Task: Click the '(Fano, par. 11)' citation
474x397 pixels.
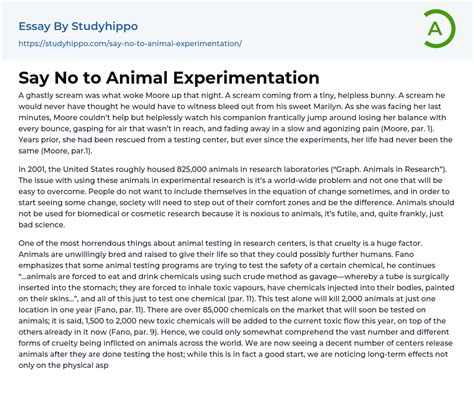Action: [x=119, y=310]
